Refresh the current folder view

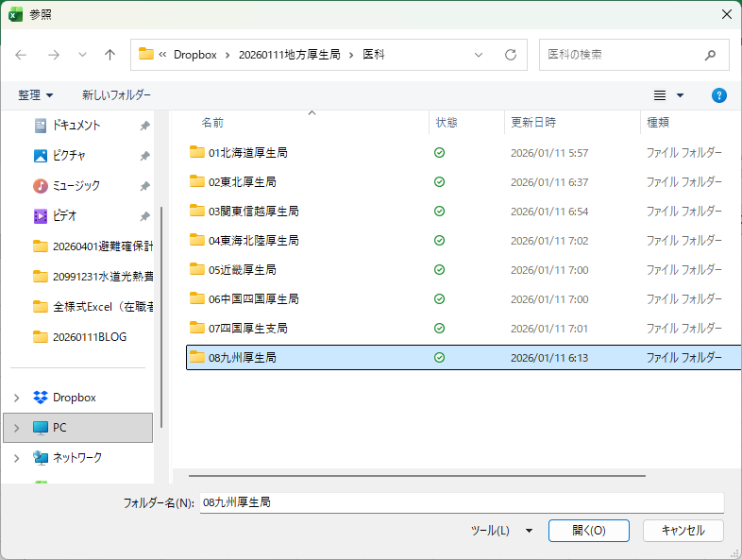[511, 55]
